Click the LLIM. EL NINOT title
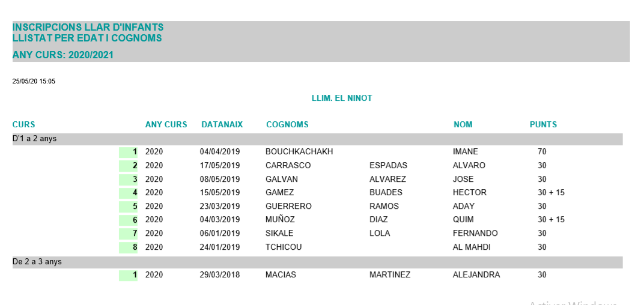The image size is (644, 305). (342, 98)
